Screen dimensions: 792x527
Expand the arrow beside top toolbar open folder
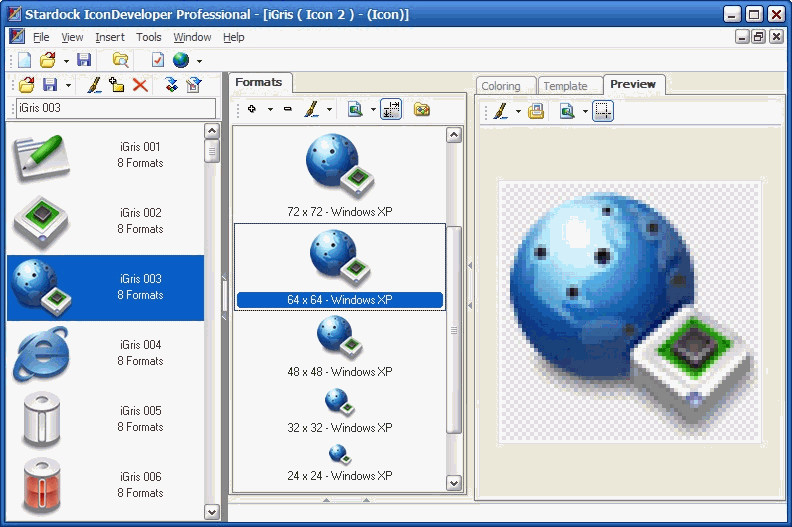pos(66,61)
